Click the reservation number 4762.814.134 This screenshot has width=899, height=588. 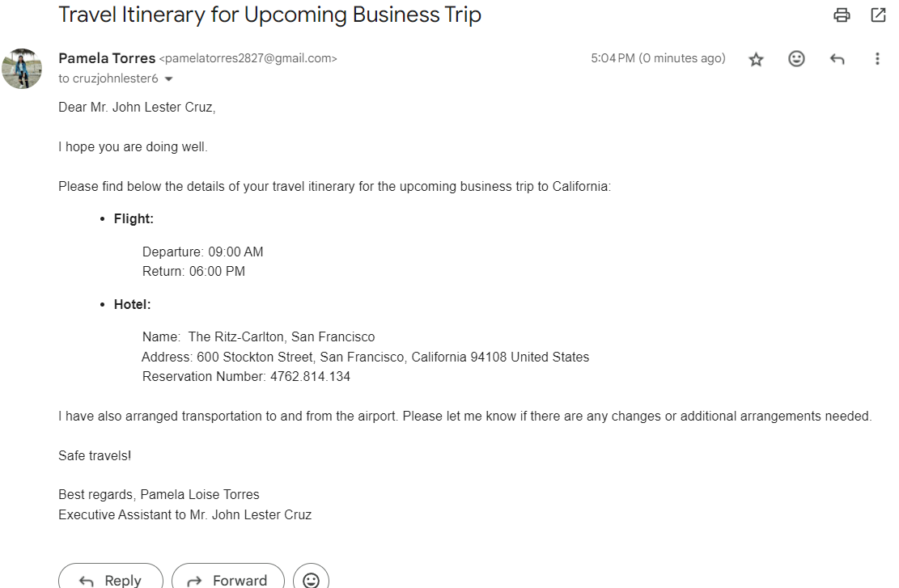coord(310,377)
